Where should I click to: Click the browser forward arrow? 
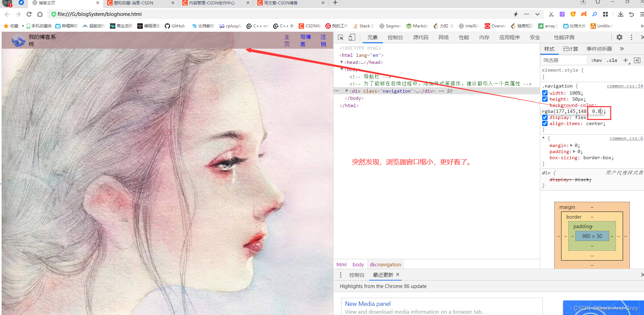(18, 14)
